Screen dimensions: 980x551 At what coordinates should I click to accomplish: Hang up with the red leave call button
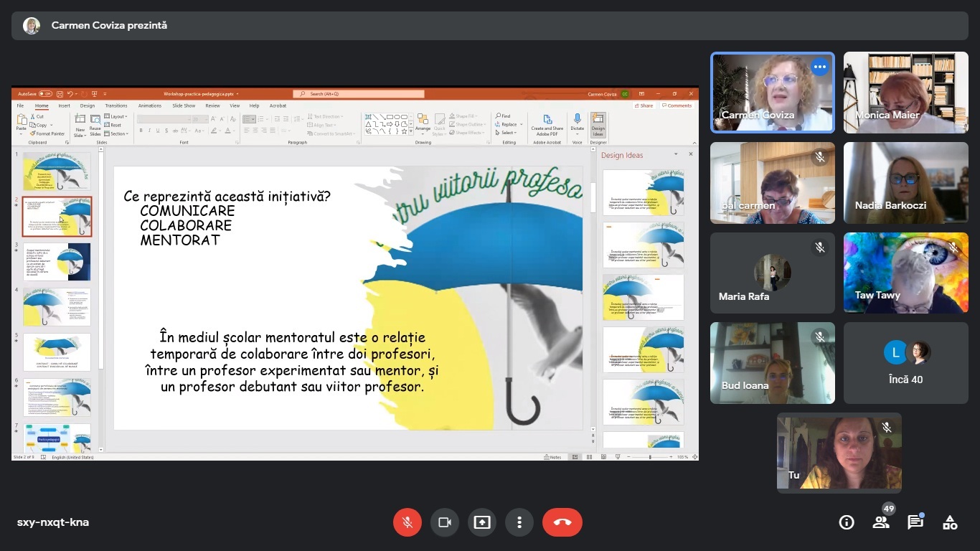[x=562, y=522]
